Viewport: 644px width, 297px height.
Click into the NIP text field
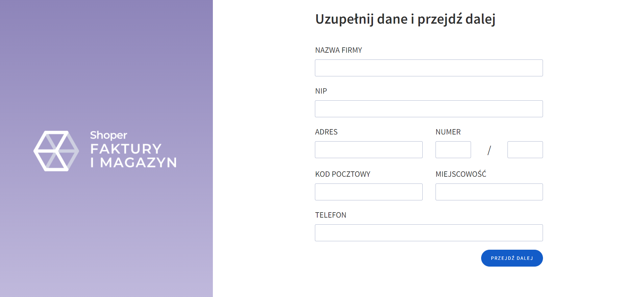(x=429, y=109)
